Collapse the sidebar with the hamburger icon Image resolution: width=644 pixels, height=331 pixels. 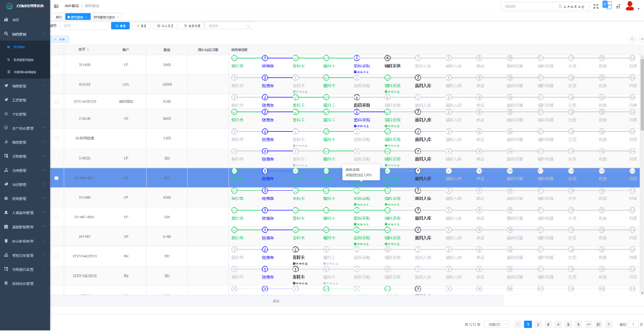57,5
